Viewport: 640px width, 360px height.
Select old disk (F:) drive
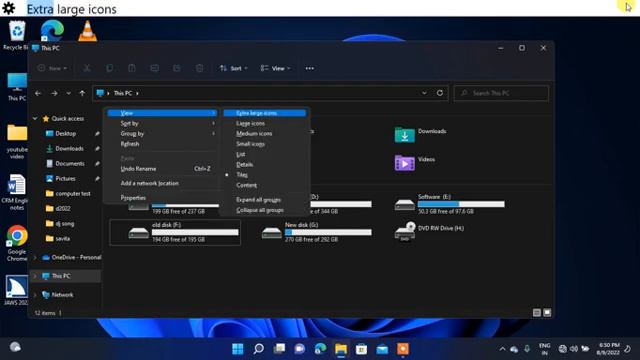(x=175, y=232)
